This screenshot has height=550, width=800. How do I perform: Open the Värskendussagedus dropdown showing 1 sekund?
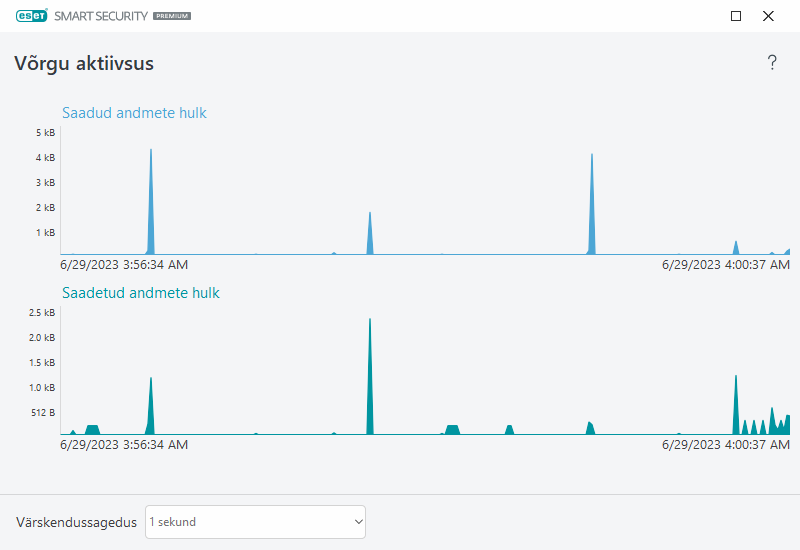click(255, 522)
